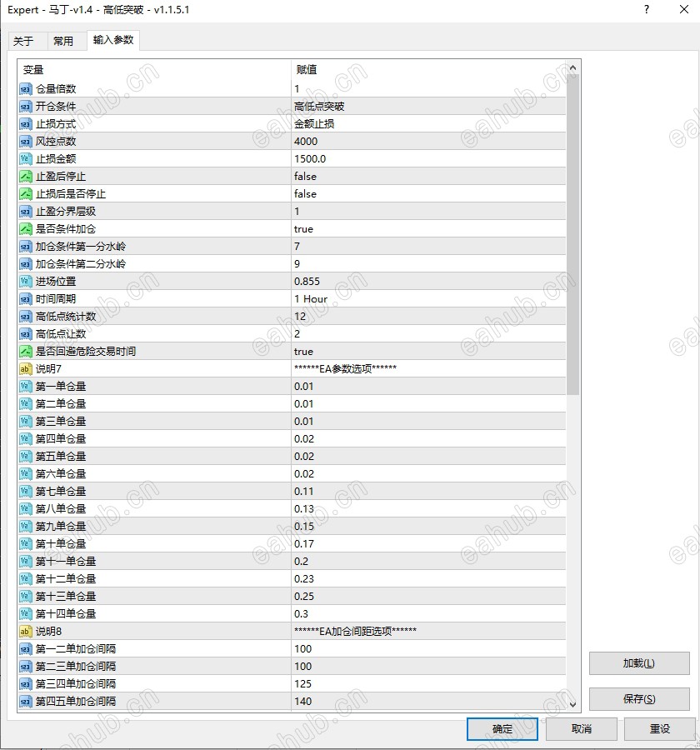Click the icon beside 加仓条件第一分水岭
The width and height of the screenshot is (700, 750).
pyautogui.click(x=25, y=247)
